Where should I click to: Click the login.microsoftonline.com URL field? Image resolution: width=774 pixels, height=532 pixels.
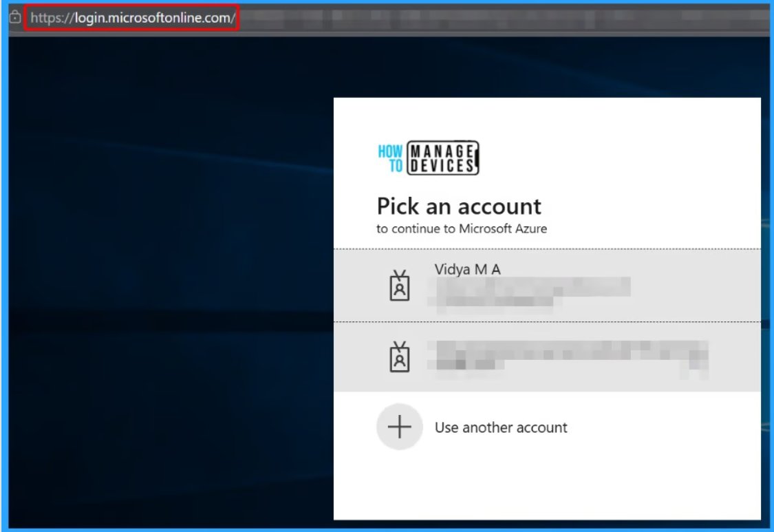[132, 18]
